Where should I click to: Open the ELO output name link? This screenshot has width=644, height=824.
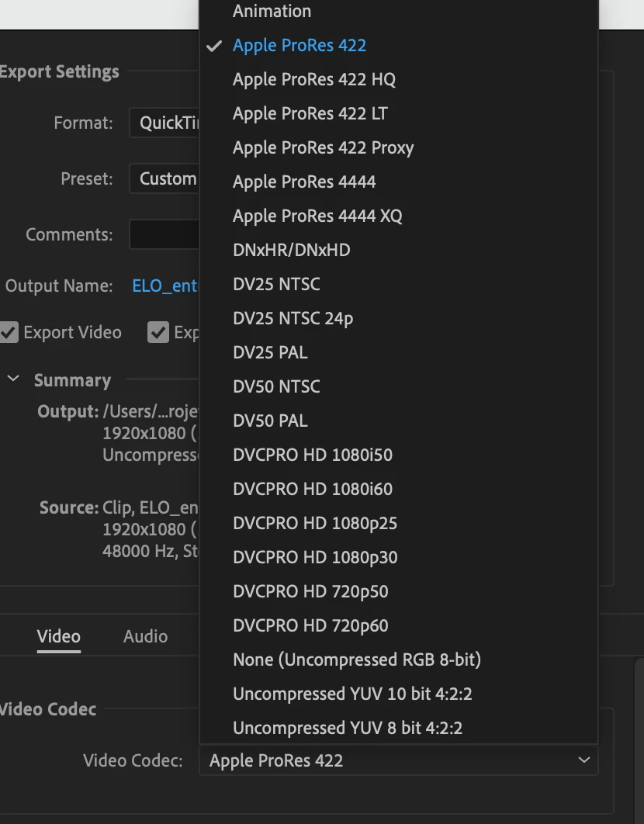[165, 286]
